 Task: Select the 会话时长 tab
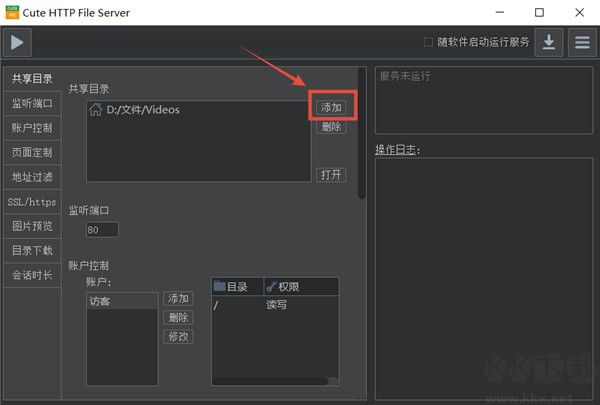pos(31,275)
